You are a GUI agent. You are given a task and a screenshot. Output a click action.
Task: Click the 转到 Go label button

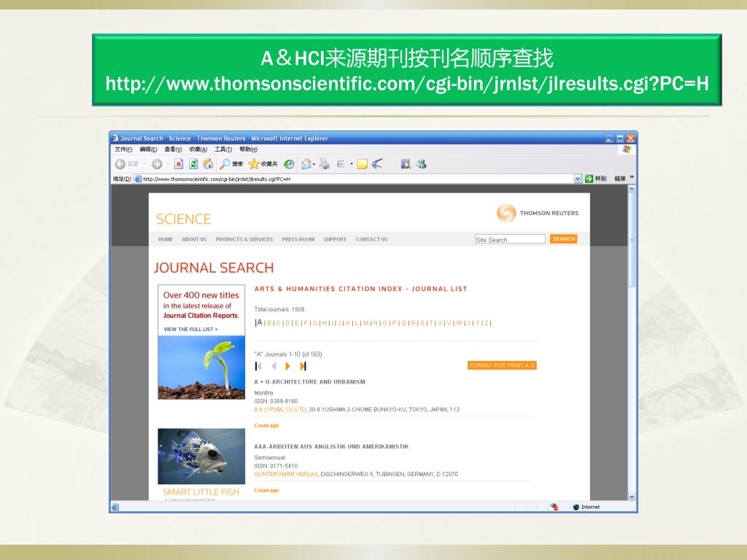tap(600, 179)
